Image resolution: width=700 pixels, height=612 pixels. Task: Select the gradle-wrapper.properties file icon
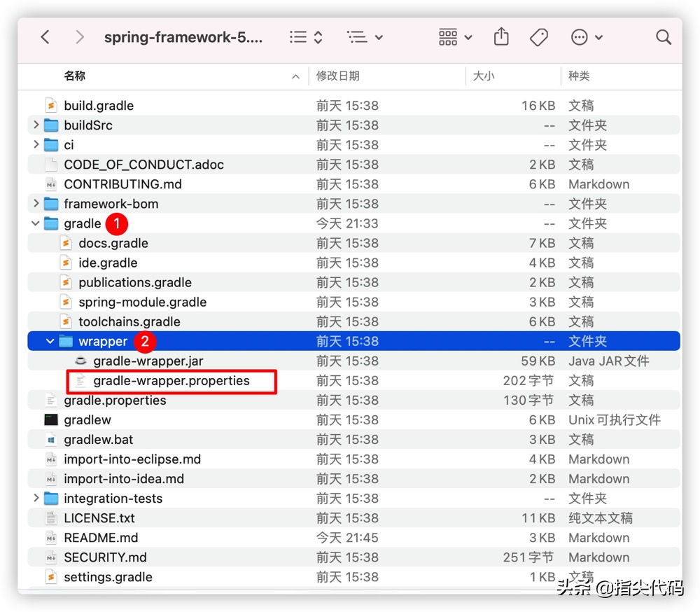coord(80,381)
